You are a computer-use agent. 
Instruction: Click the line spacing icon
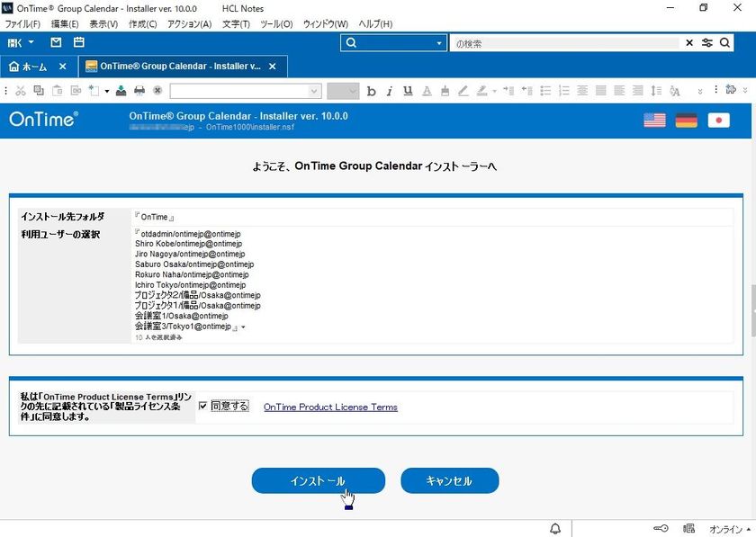point(656,91)
